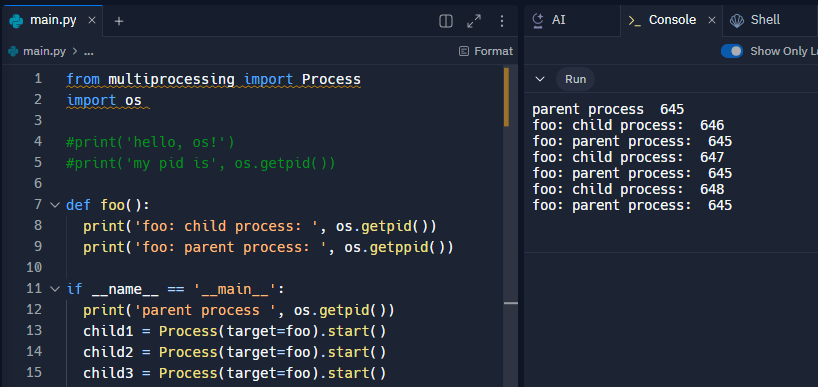Click the Console prompt icon

[x=634, y=21]
